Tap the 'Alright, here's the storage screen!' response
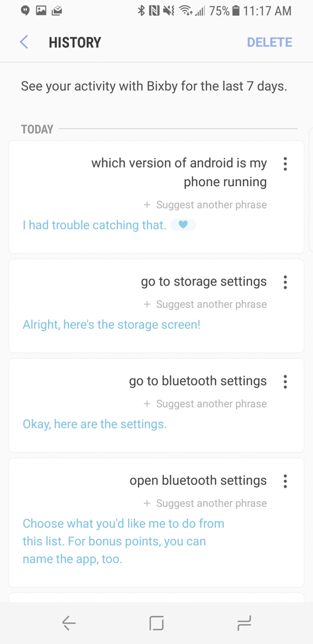Viewport: 313px width, 644px height. click(x=112, y=325)
